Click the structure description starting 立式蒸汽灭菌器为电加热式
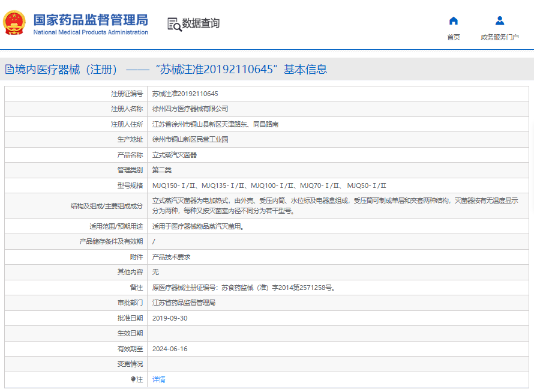 [x=335, y=206]
